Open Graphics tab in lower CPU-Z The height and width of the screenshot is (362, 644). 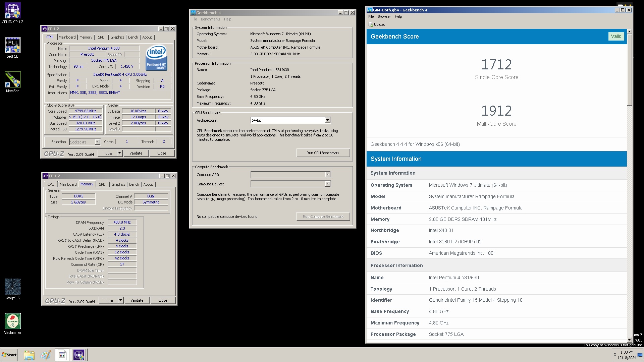point(118,184)
